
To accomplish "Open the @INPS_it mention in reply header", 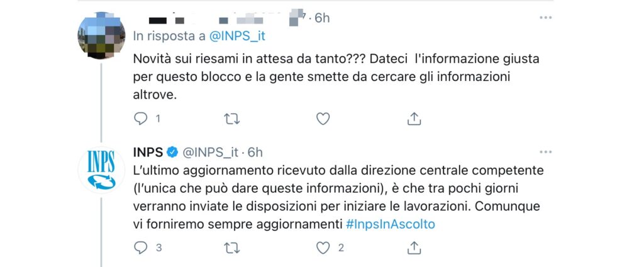I will click(237, 36).
